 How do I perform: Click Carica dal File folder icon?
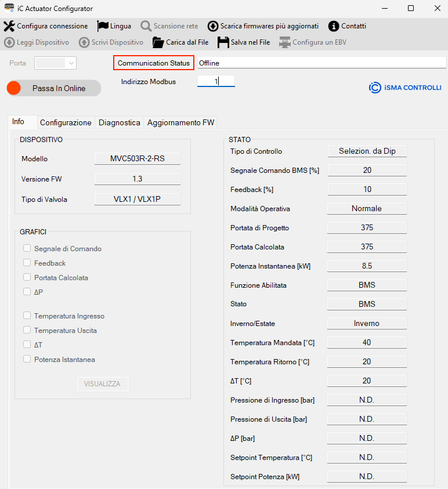158,42
